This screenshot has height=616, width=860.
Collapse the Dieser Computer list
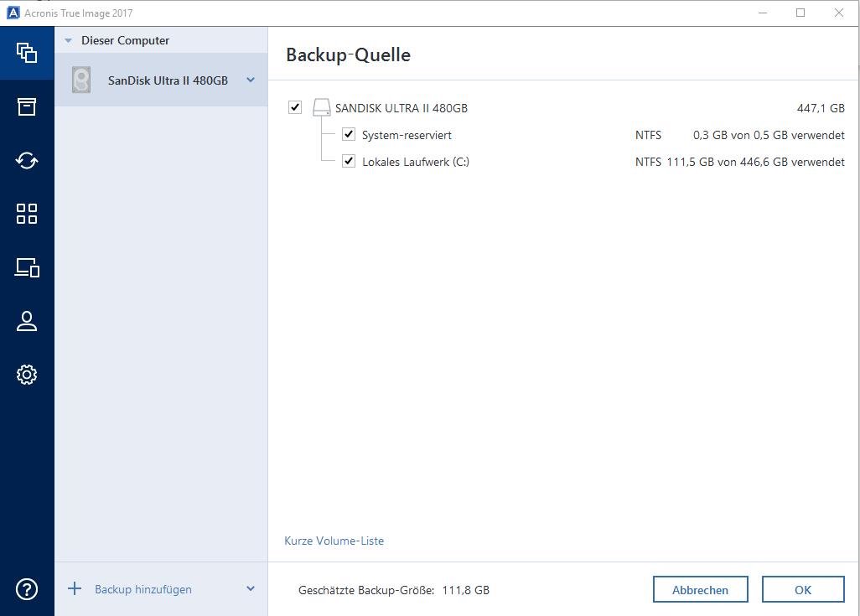point(69,40)
